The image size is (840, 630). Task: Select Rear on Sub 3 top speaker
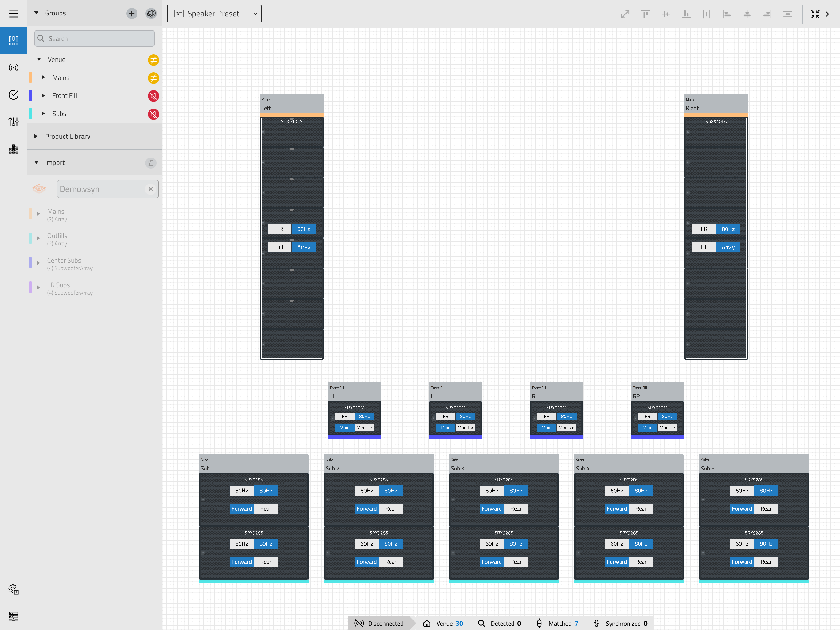(x=516, y=508)
